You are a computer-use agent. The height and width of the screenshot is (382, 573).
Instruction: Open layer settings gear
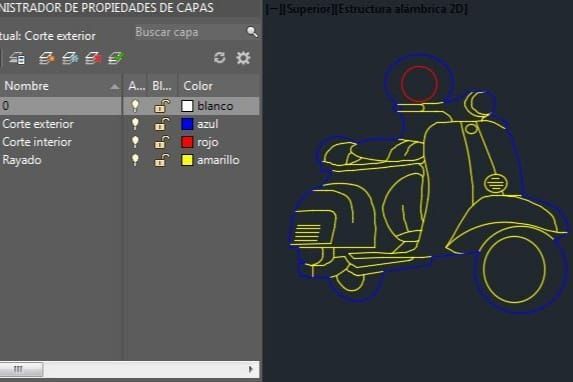243,58
